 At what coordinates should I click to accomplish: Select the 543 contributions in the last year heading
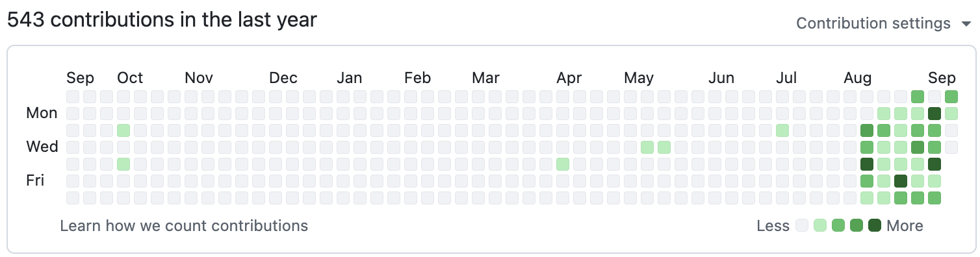(x=162, y=20)
